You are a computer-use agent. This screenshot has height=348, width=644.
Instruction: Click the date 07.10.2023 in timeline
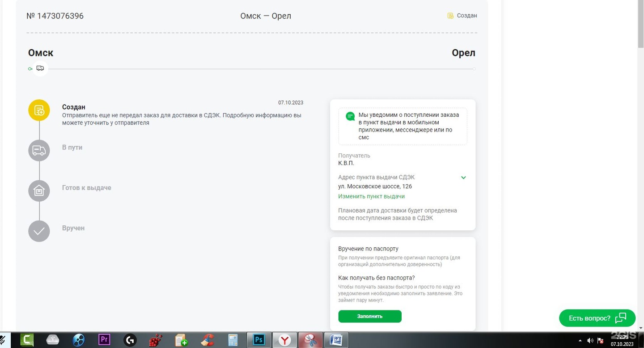[x=291, y=103]
